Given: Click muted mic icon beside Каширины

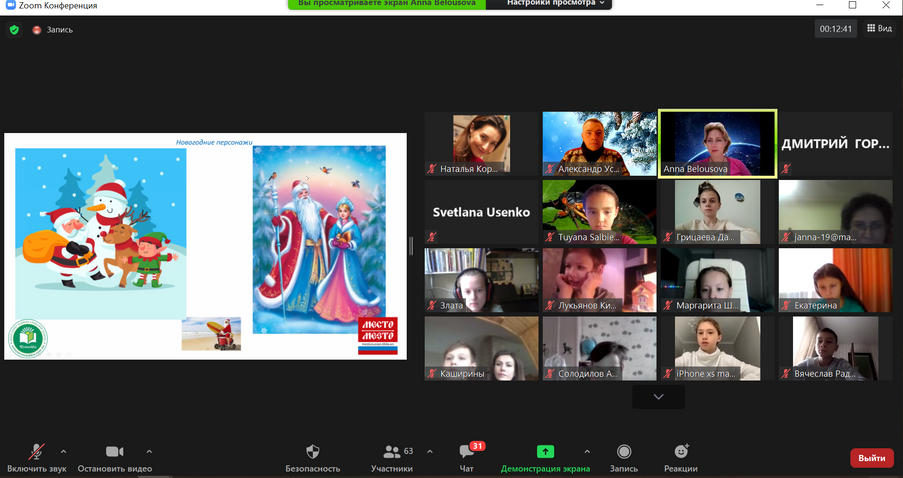Looking at the screenshot, I should pos(432,373).
